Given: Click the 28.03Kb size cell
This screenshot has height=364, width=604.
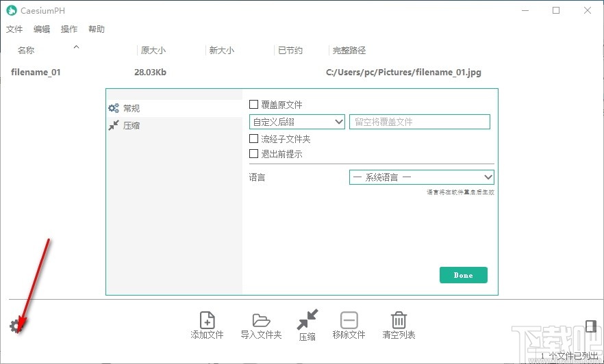Looking at the screenshot, I should [x=150, y=73].
